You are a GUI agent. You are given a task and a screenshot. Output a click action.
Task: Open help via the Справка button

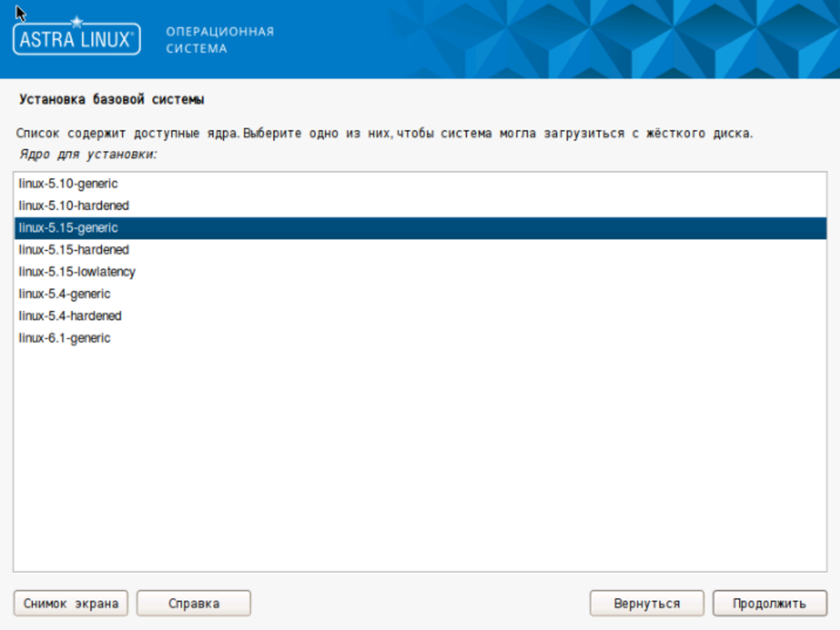[x=194, y=604]
